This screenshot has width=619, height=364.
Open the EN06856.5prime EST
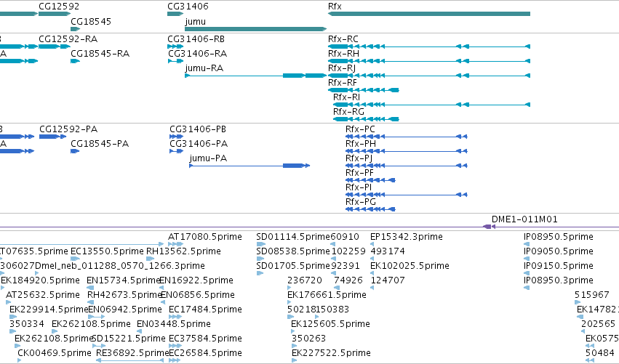tap(163, 302)
